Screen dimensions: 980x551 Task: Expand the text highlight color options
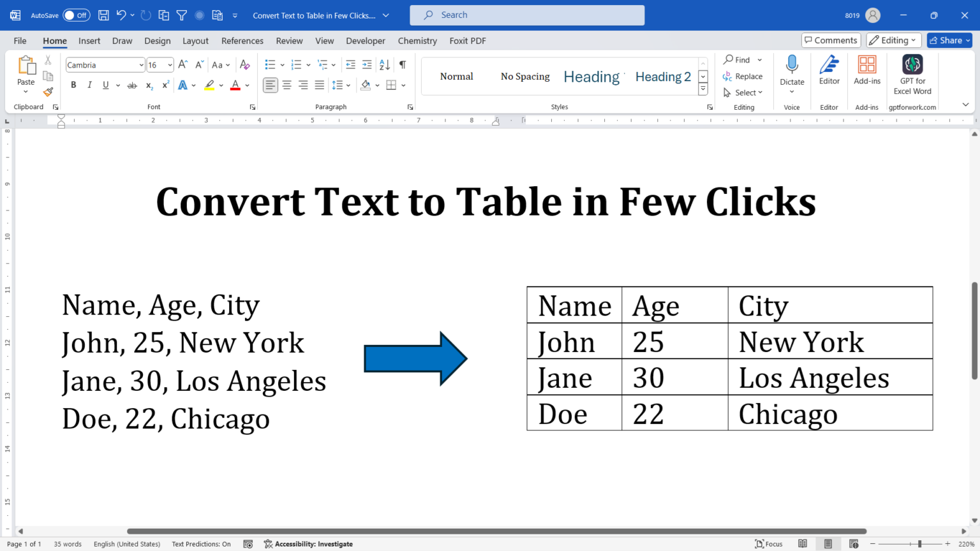[x=220, y=85]
